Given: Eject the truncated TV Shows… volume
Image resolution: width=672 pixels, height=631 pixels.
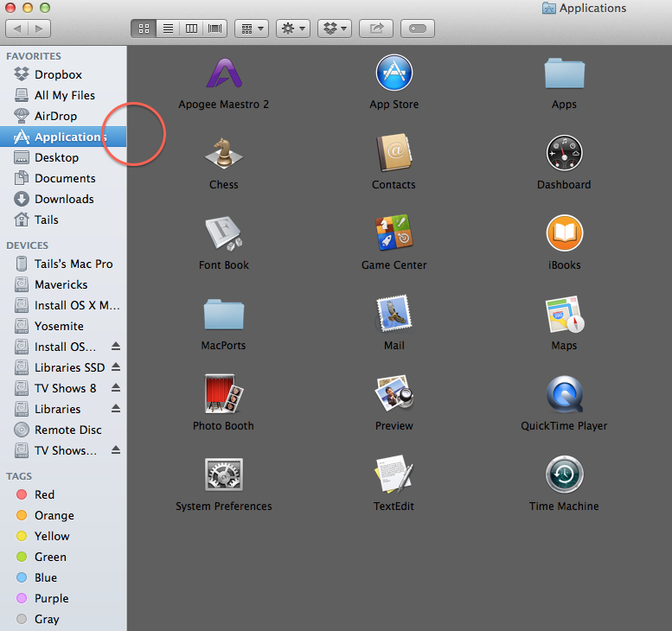Looking at the screenshot, I should [116, 450].
